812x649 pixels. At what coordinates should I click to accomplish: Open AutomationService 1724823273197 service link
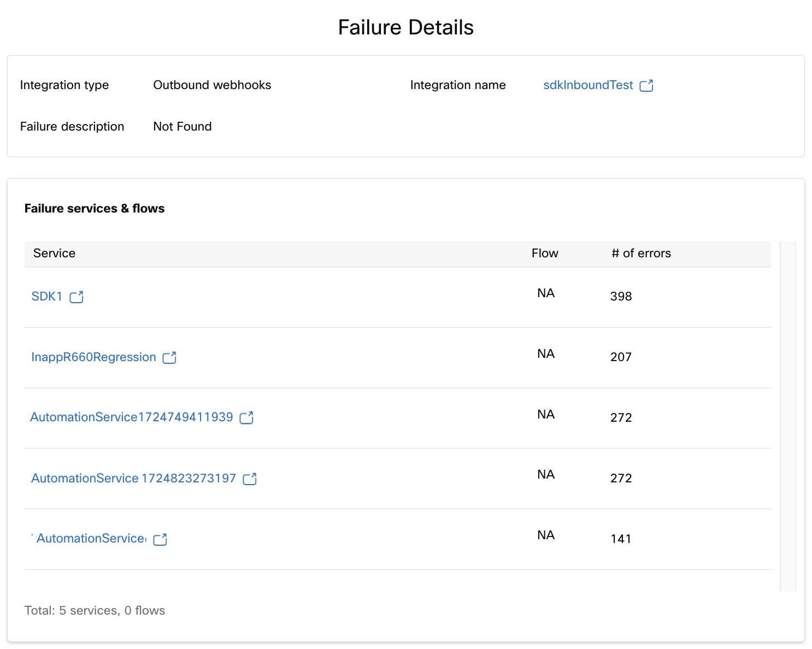coord(133,478)
